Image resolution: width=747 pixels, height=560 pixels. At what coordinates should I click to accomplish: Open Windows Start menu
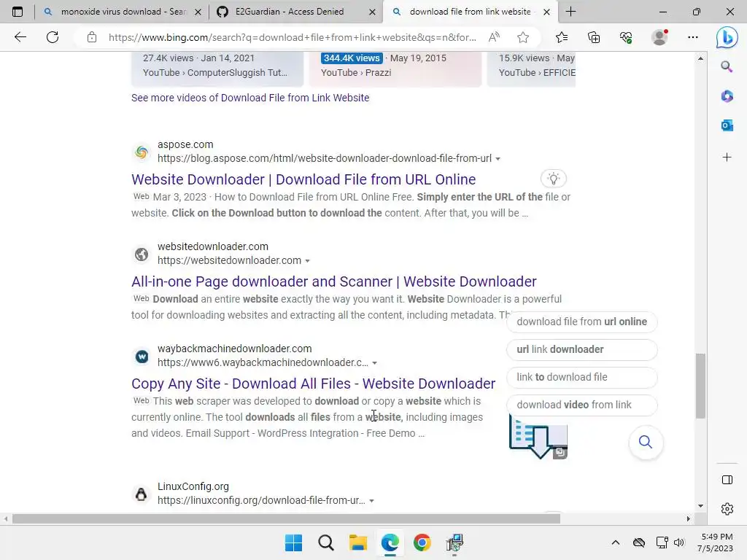pos(293,542)
